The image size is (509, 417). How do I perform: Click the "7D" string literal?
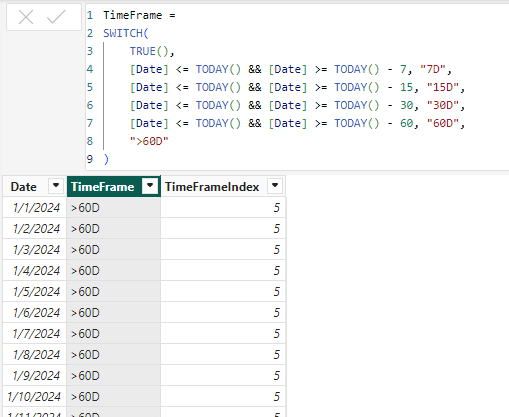[x=433, y=69]
